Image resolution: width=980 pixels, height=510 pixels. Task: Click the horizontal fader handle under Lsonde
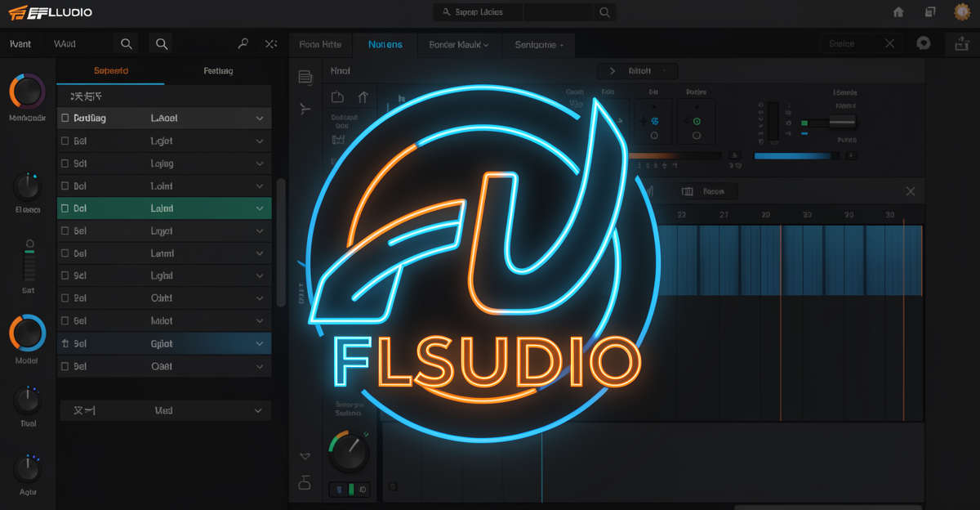[x=842, y=122]
